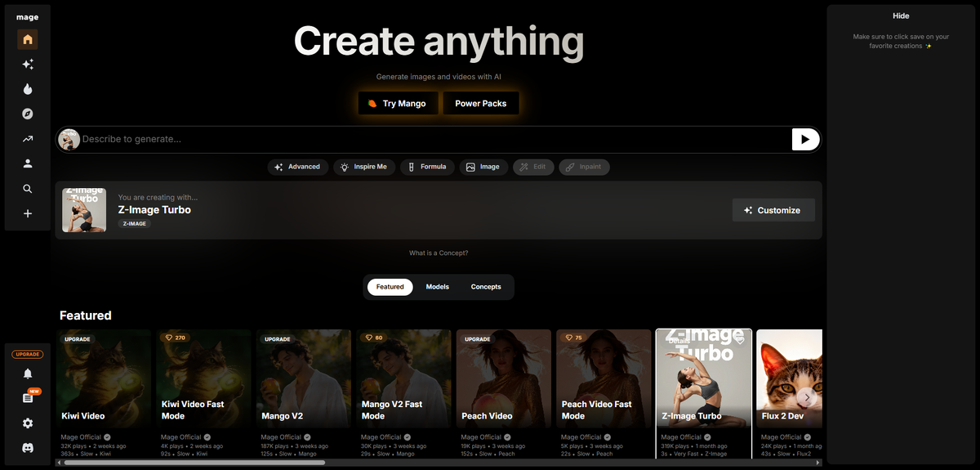
Task: Hide the right panel via Hide
Action: [901, 16]
